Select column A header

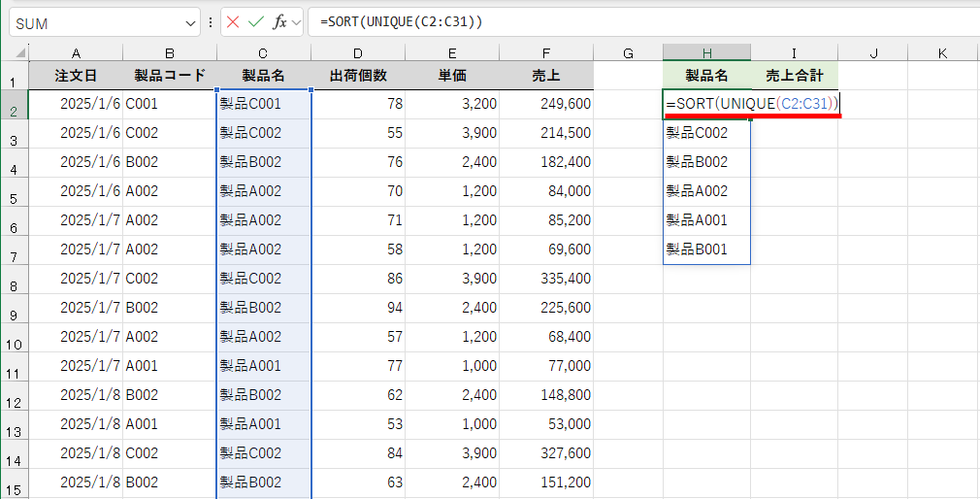coord(76,53)
